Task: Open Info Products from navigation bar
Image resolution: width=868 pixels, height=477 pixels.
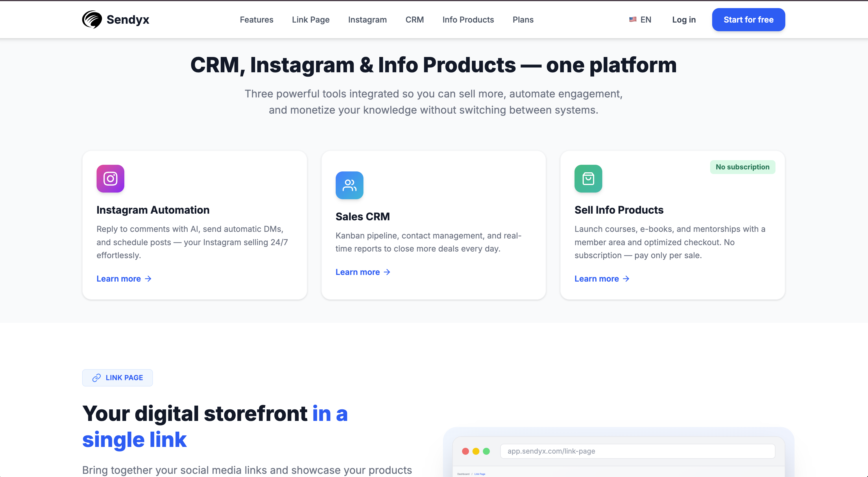Action: [x=468, y=20]
